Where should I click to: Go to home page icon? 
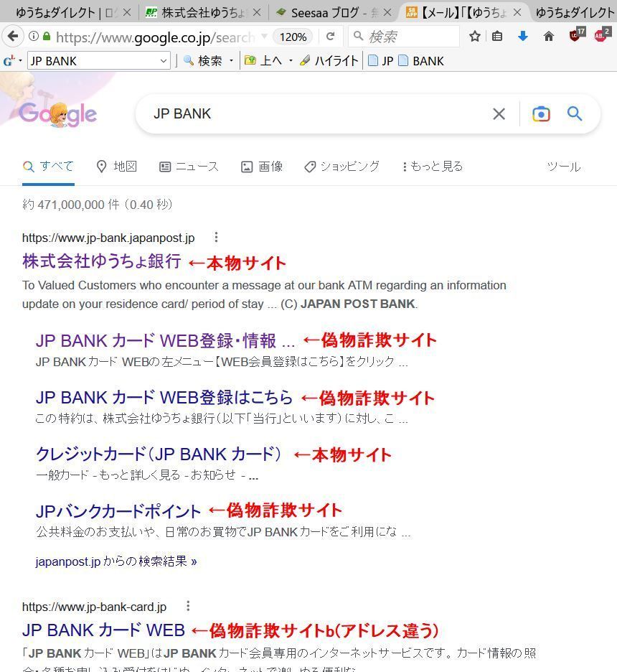coord(549,37)
